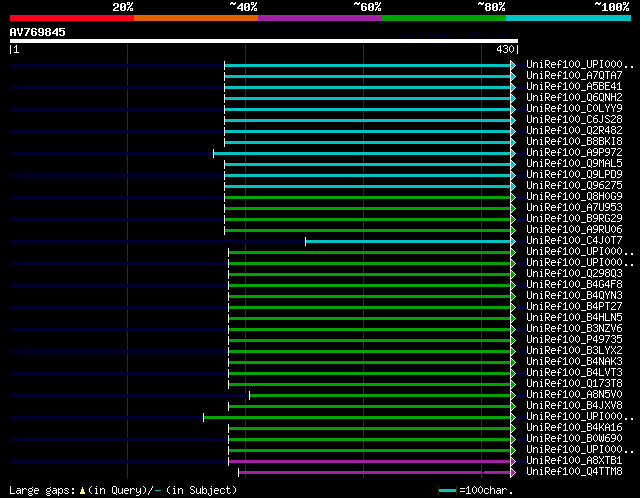
Task: Select the UniRef100_Q96275 label
Action: pyautogui.click(x=574, y=186)
